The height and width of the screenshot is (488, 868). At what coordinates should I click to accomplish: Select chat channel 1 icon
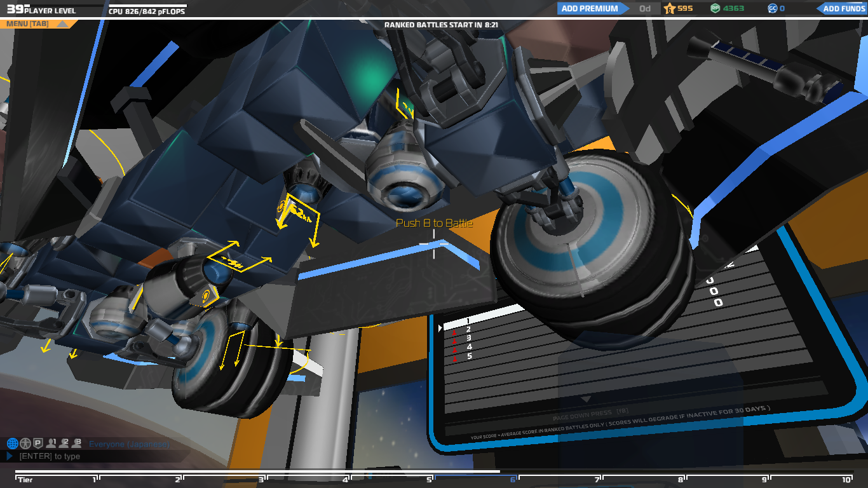[51, 443]
